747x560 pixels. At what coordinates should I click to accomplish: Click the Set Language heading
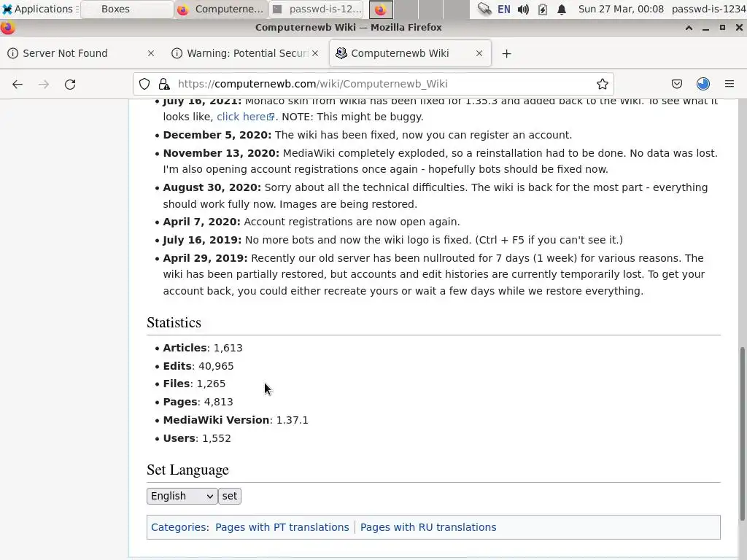click(x=187, y=470)
